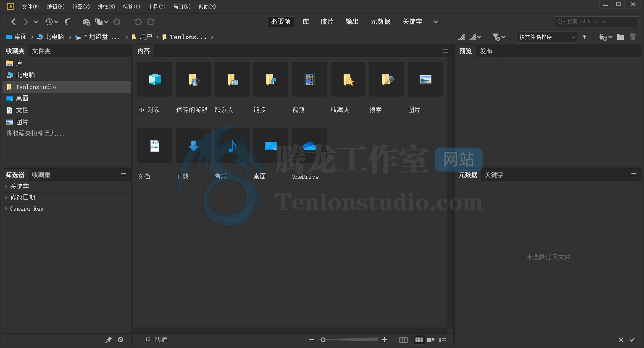Switch to 库 workspace
The image size is (644, 348).
click(x=306, y=22)
